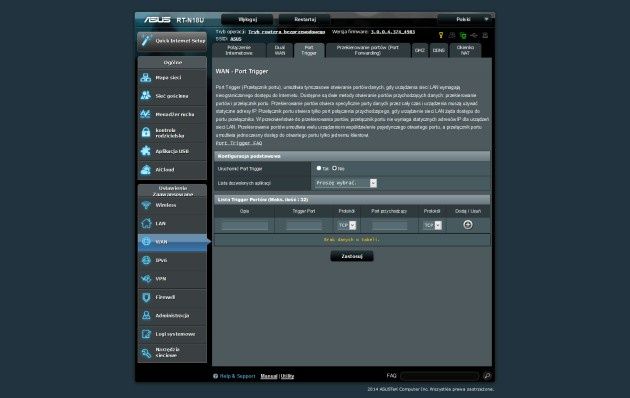Open the Proszę wybrać application list dropdown
Viewport: 630px width, 398px height.
346,183
